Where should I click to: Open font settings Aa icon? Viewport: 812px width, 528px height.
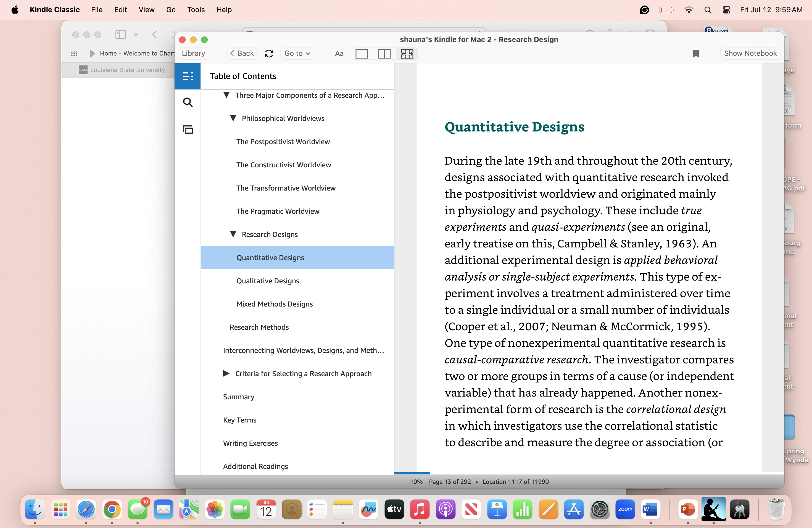tap(339, 54)
